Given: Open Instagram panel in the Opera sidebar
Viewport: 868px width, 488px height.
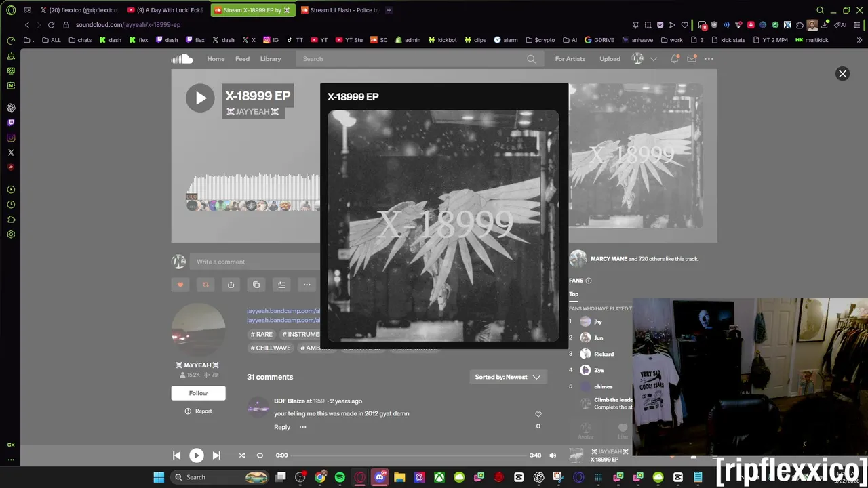Looking at the screenshot, I should point(11,138).
